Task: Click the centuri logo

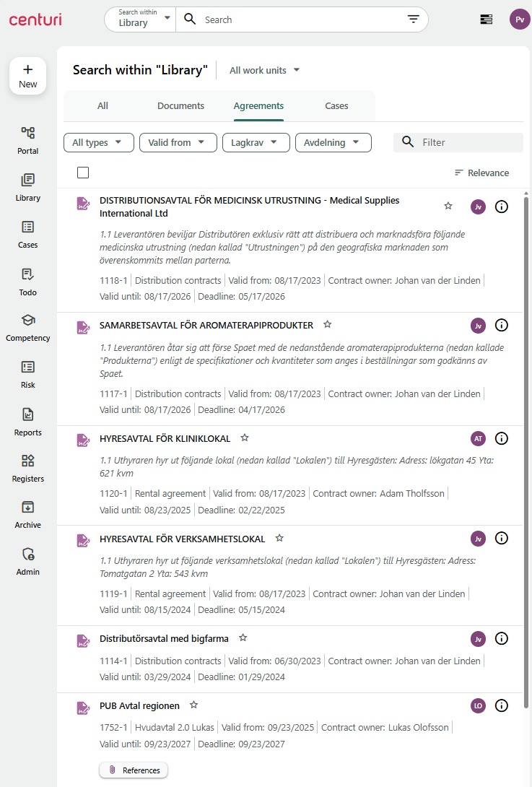Action: [x=35, y=19]
